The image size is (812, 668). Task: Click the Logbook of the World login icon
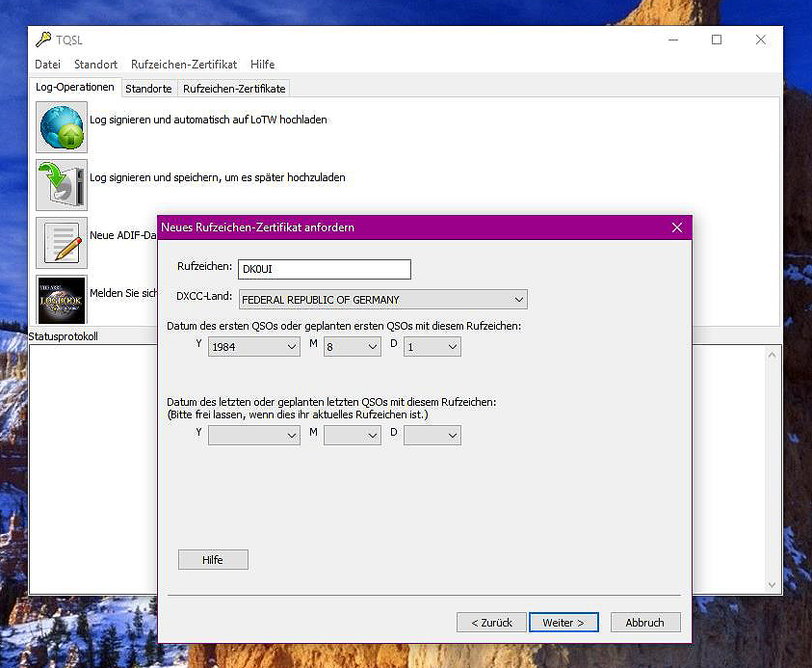(61, 300)
